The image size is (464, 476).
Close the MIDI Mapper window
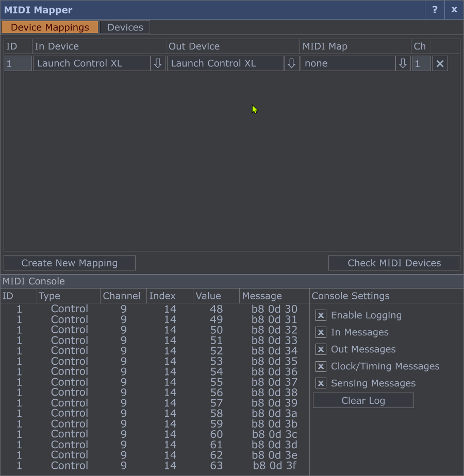pos(454,10)
